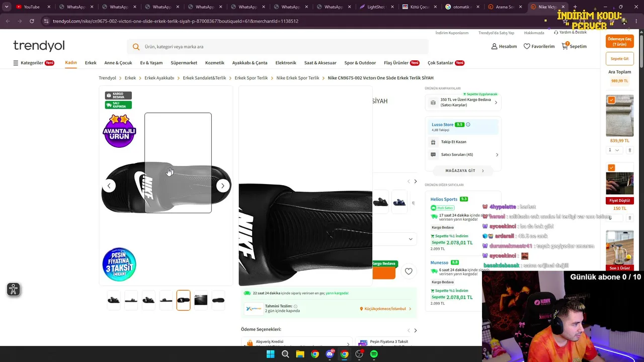Click Tahmini Teslim info icon
This screenshot has width=644, height=362.
click(295, 306)
